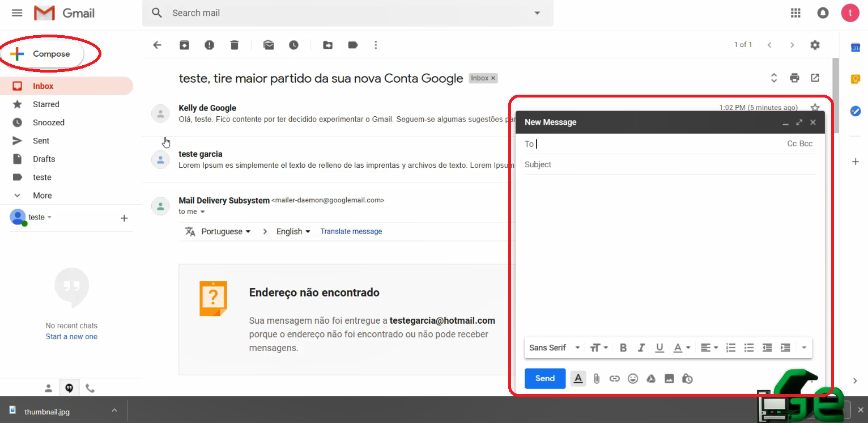Add Bcc recipients
The height and width of the screenshot is (423, 868).
pyautogui.click(x=806, y=143)
